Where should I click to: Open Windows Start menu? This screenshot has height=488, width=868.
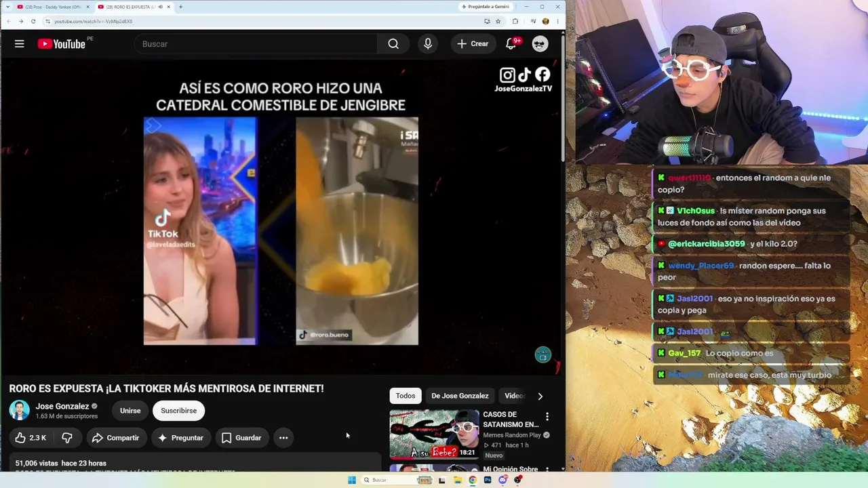pyautogui.click(x=351, y=480)
